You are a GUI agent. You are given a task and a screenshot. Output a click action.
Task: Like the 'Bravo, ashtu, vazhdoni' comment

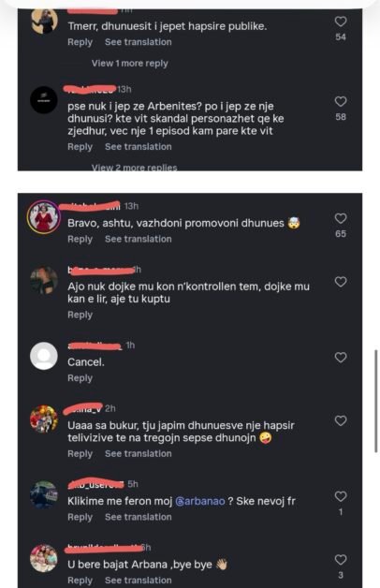[341, 218]
